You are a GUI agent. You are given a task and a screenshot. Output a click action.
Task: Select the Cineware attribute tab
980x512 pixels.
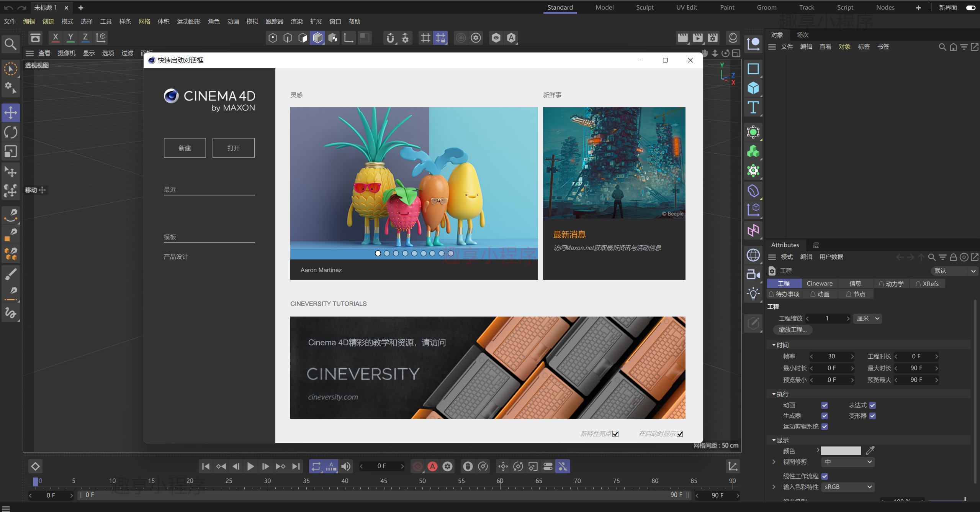[x=820, y=284]
